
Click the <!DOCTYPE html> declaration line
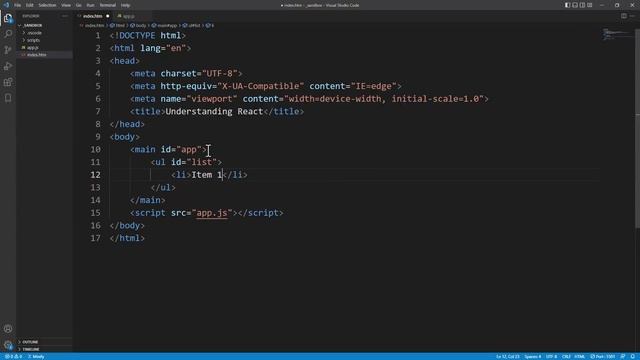[x=148, y=36]
